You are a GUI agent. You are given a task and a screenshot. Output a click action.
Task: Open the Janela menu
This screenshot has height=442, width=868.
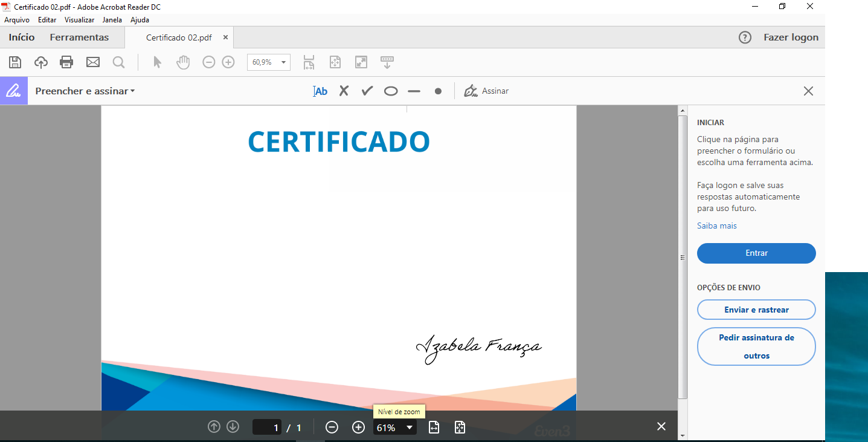tap(112, 20)
